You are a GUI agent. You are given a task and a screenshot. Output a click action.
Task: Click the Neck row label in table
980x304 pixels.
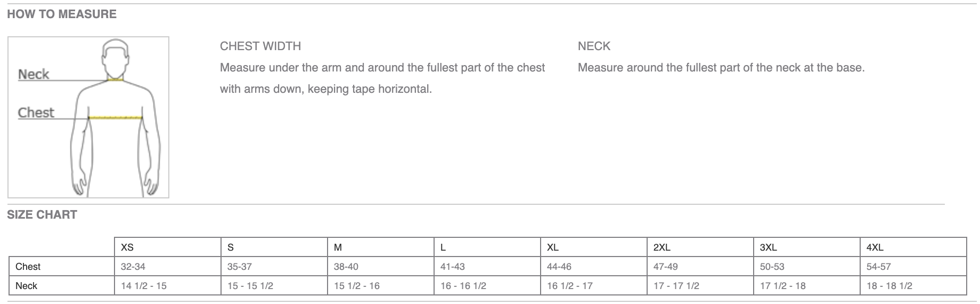(x=26, y=286)
